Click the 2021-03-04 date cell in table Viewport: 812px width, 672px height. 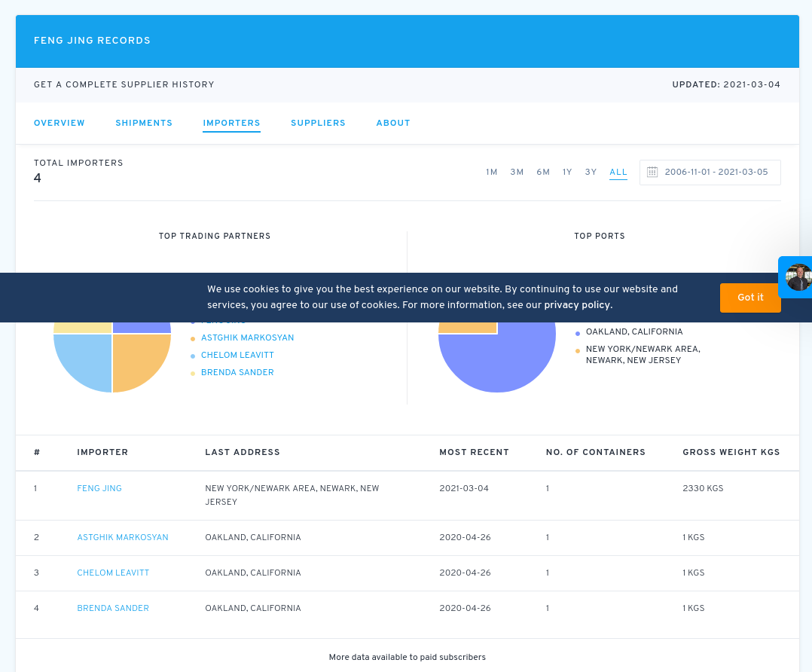point(464,488)
